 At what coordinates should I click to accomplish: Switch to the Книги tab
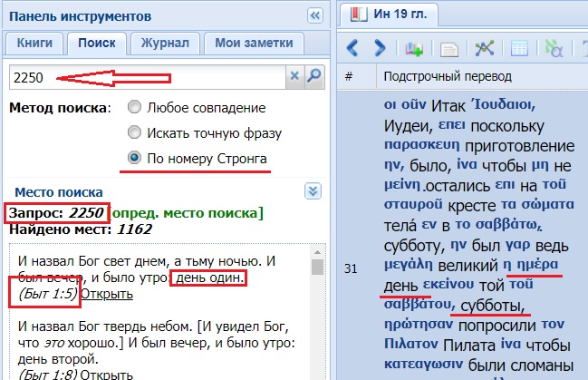[x=34, y=43]
